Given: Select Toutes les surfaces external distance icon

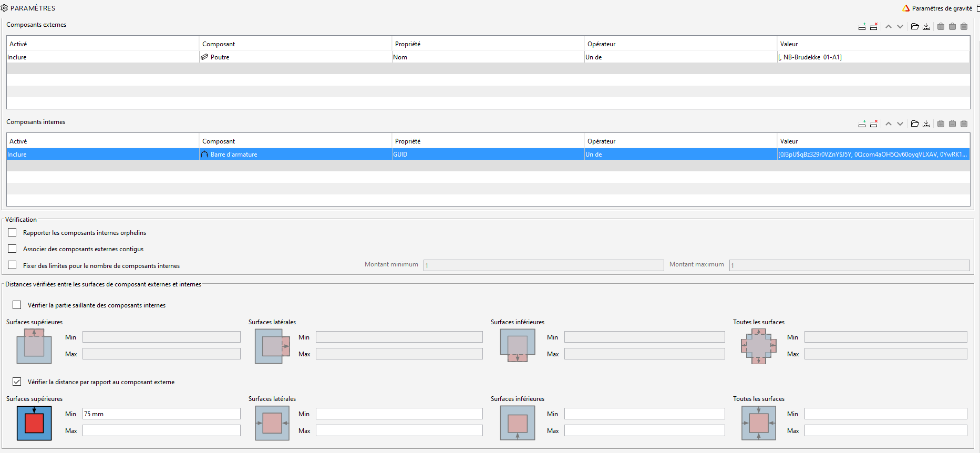Looking at the screenshot, I should point(759,423).
